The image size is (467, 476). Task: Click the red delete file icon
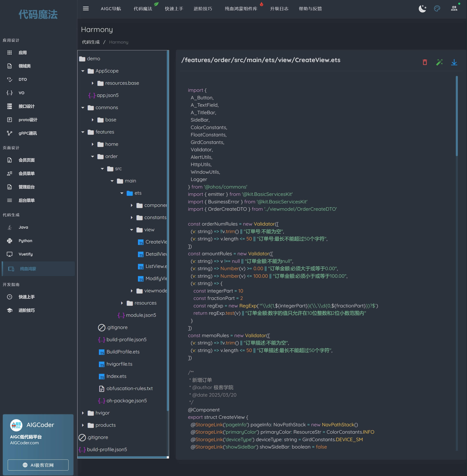[425, 62]
